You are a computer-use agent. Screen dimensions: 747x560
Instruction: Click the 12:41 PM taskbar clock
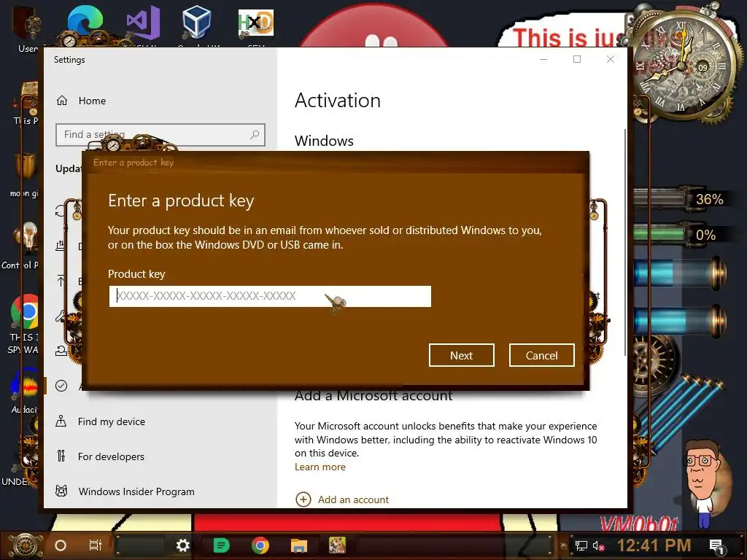654,545
